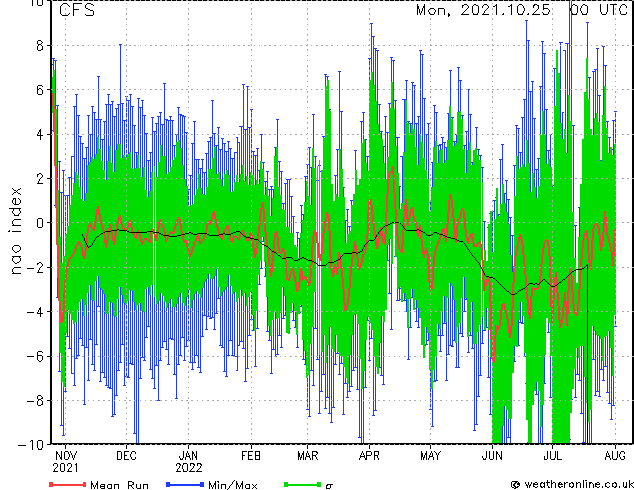634x490 pixels.
Task: Click the NOV x-axis label
Action: pos(66,456)
